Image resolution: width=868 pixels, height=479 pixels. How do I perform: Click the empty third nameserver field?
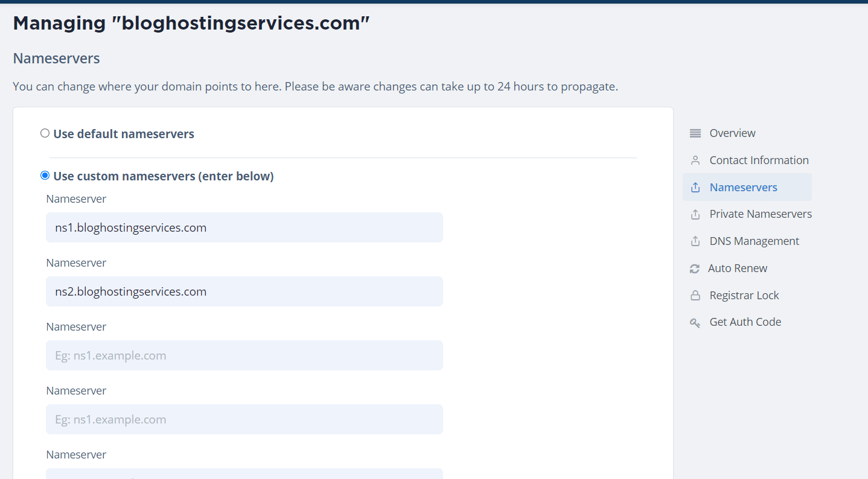[244, 355]
